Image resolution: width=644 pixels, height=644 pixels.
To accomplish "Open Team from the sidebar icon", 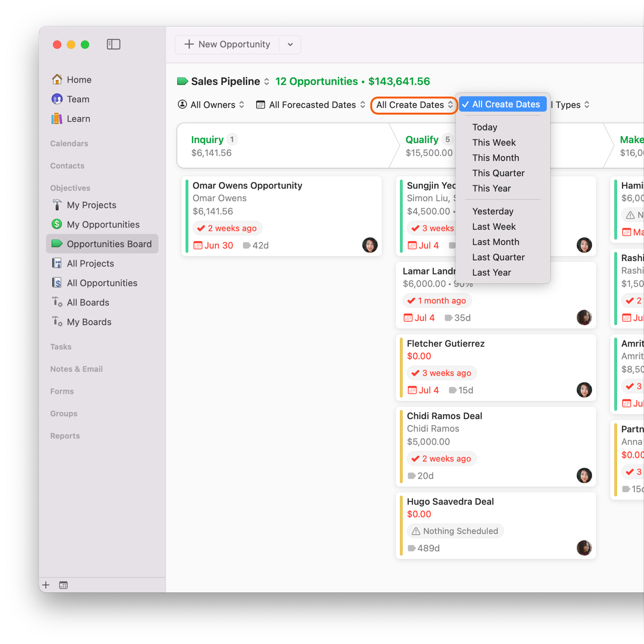I will point(57,99).
